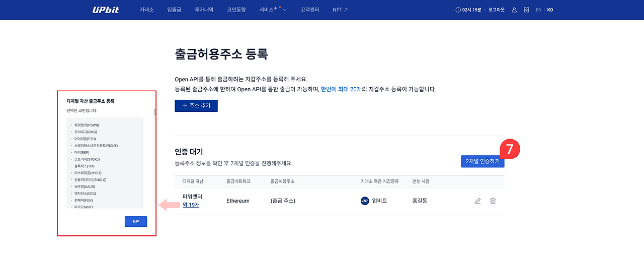Select 싱귤러디티비(SNGLS) in the coin list
Screen dimensions: 644x255
(x=90, y=179)
